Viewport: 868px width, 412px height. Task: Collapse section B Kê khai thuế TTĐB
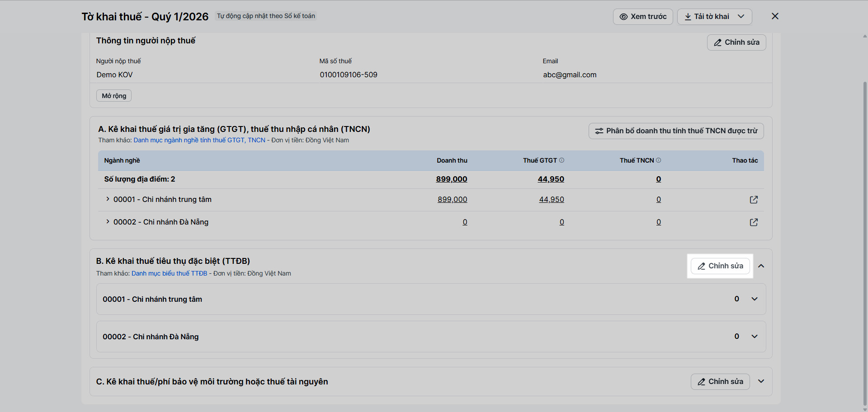(761, 266)
